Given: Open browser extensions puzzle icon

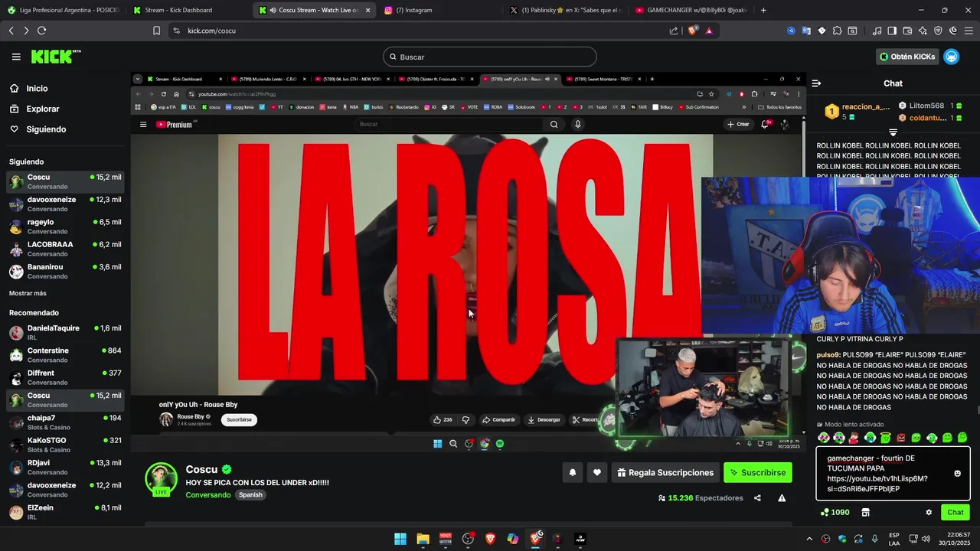Looking at the screenshot, I should point(837,31).
